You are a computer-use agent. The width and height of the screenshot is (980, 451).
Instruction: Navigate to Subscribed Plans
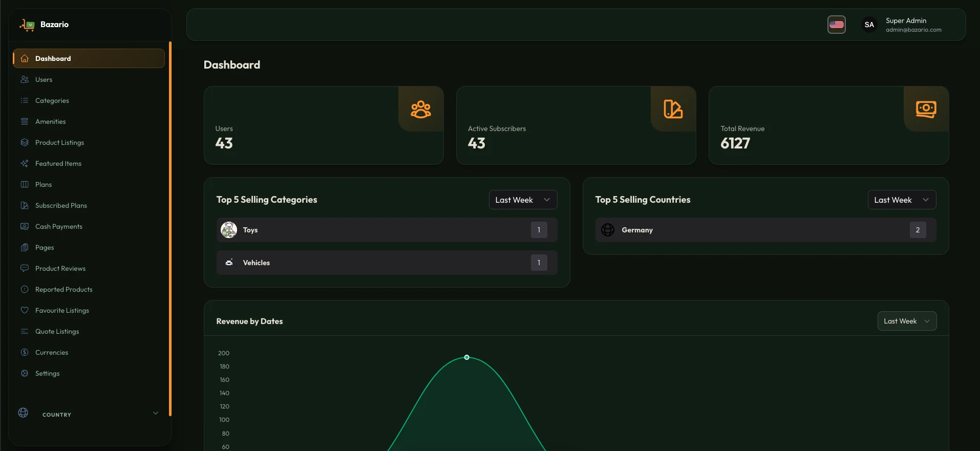[89, 205]
